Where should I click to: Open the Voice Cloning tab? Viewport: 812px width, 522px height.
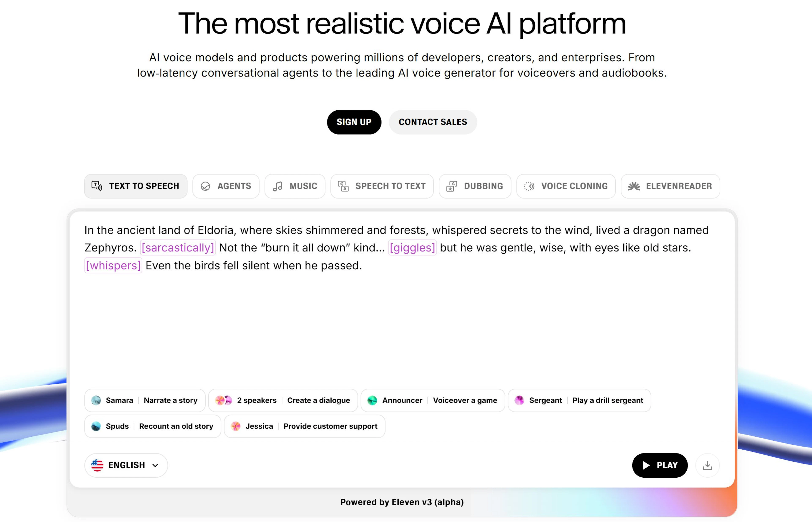click(566, 186)
